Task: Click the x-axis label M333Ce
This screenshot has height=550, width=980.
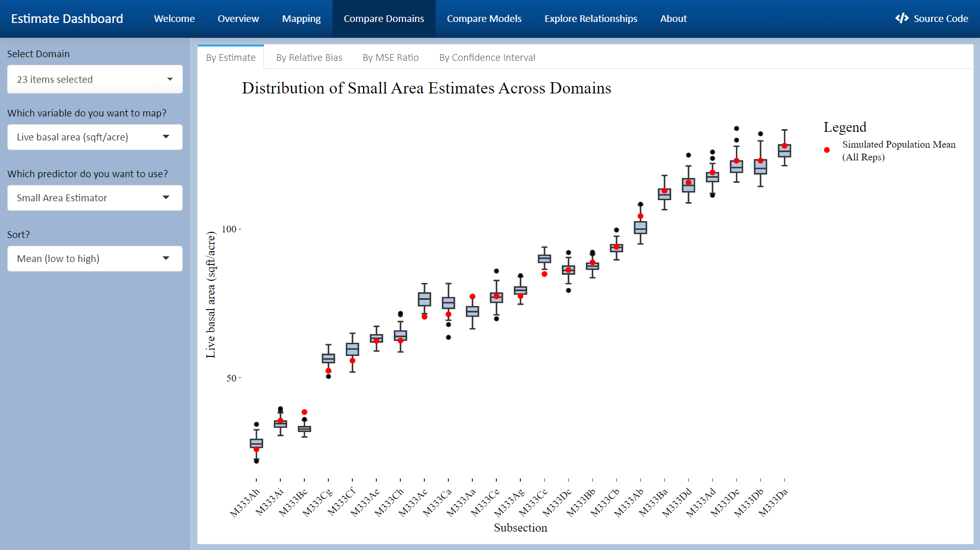Action: (485, 503)
